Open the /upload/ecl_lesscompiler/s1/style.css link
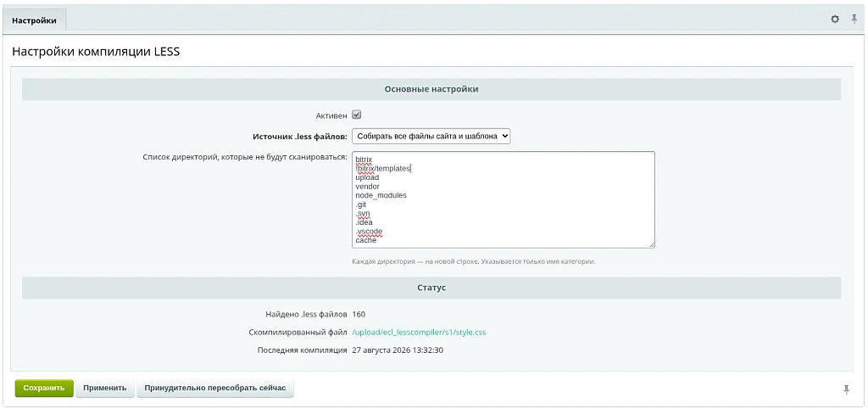This screenshot has height=409, width=868. (x=419, y=333)
